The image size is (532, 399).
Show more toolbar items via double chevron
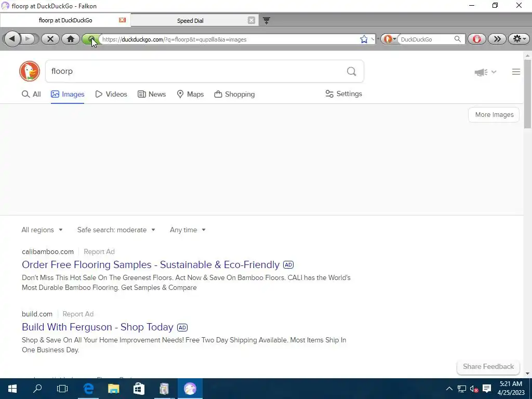pos(497,39)
